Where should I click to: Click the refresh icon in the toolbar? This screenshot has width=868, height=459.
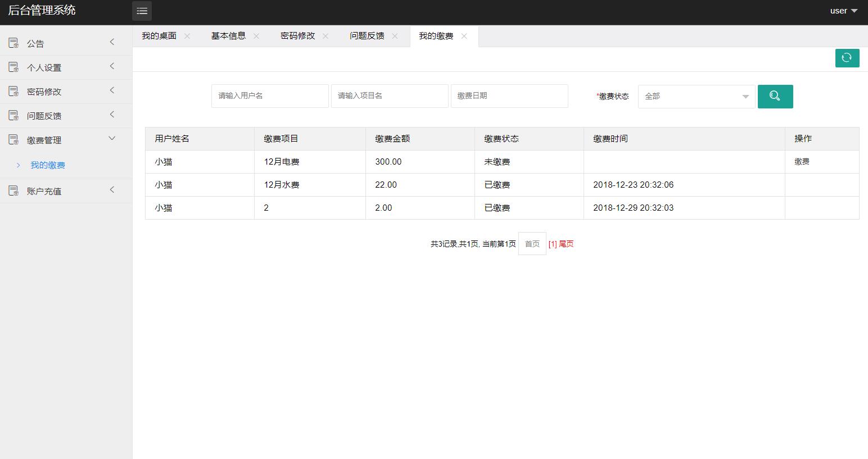point(847,58)
